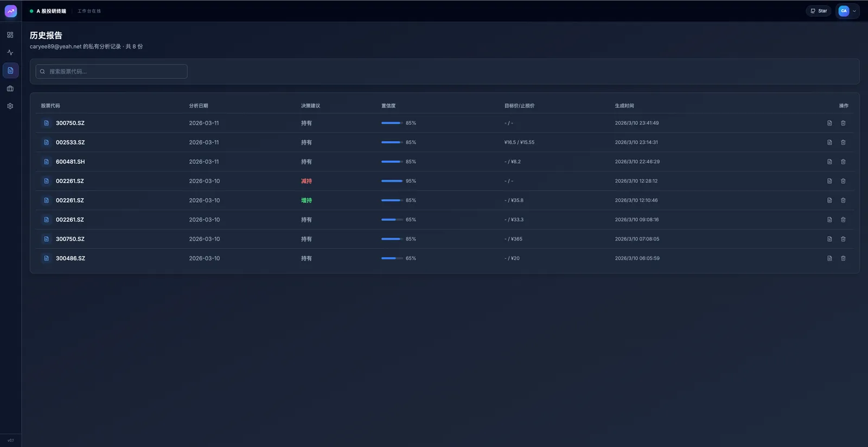Delete the 002533.SZ report row
868x447 pixels.
pyautogui.click(x=843, y=143)
